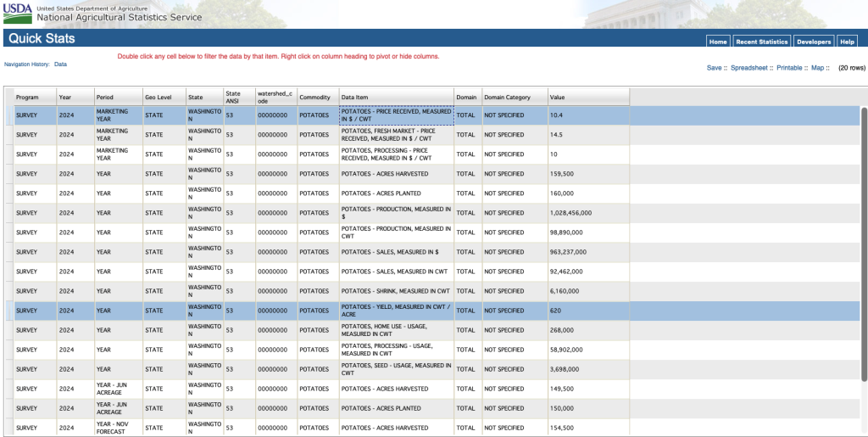Select the value cell 6,160,000
The width and height of the screenshot is (868, 437).
tap(588, 291)
